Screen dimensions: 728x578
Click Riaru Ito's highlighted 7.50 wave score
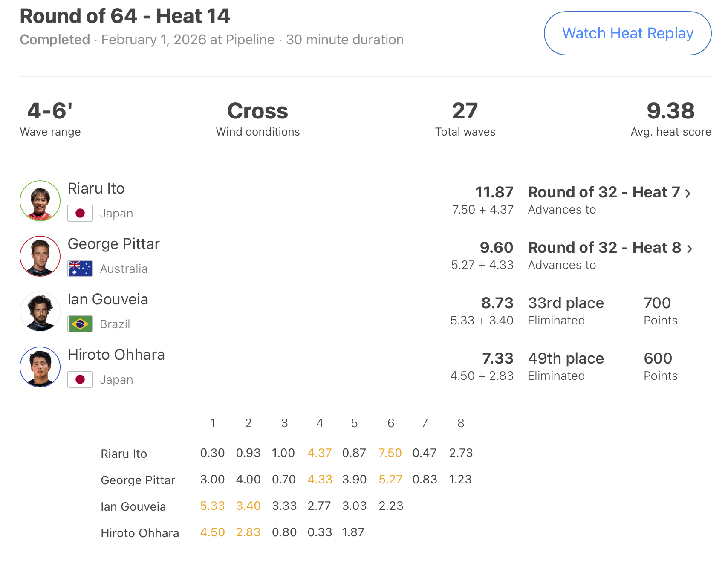coord(390,453)
